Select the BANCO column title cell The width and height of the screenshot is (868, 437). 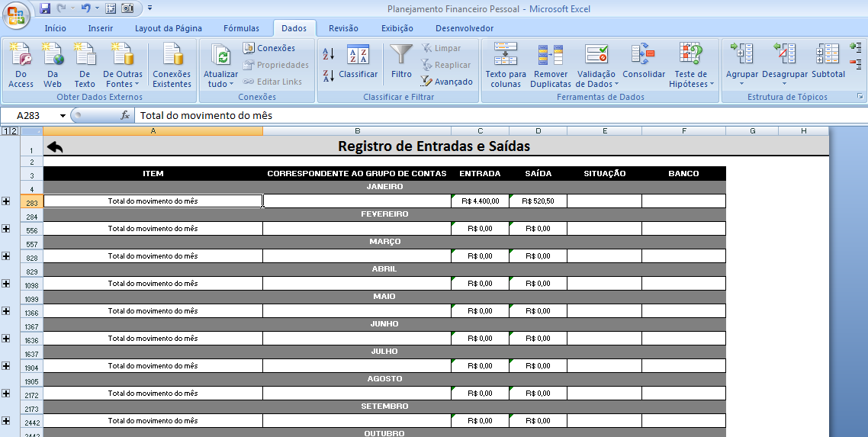[683, 173]
